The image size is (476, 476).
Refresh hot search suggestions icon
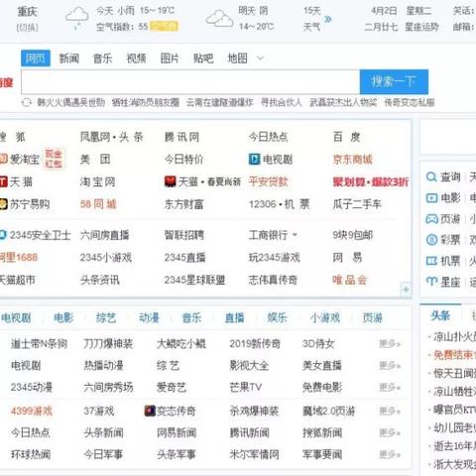click(27, 102)
